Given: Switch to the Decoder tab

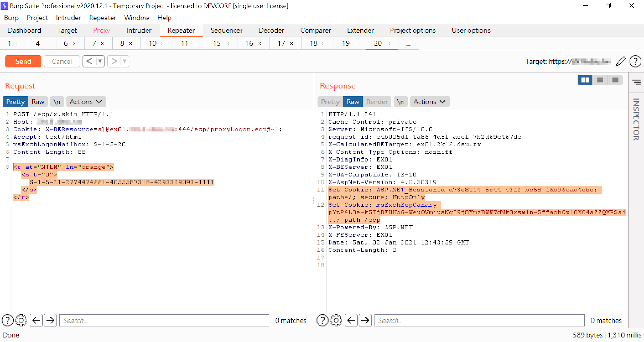Looking at the screenshot, I should [x=271, y=30].
